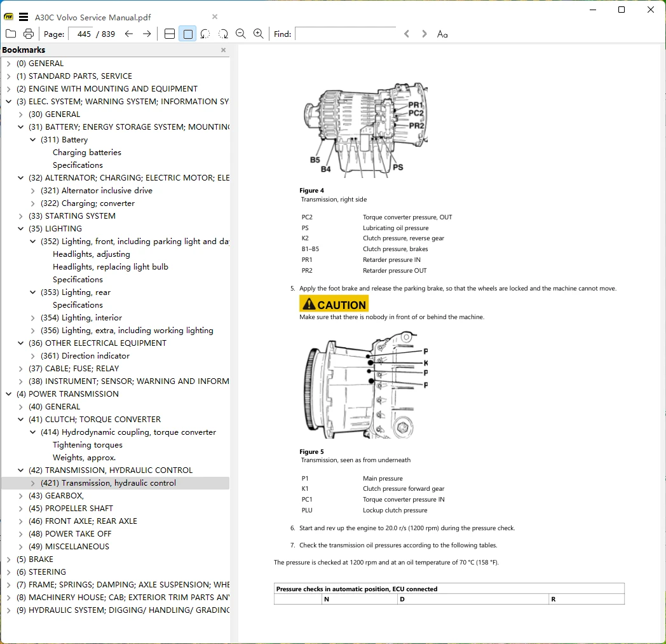Zoom in on the document
The image size is (666, 644).
coord(258,34)
